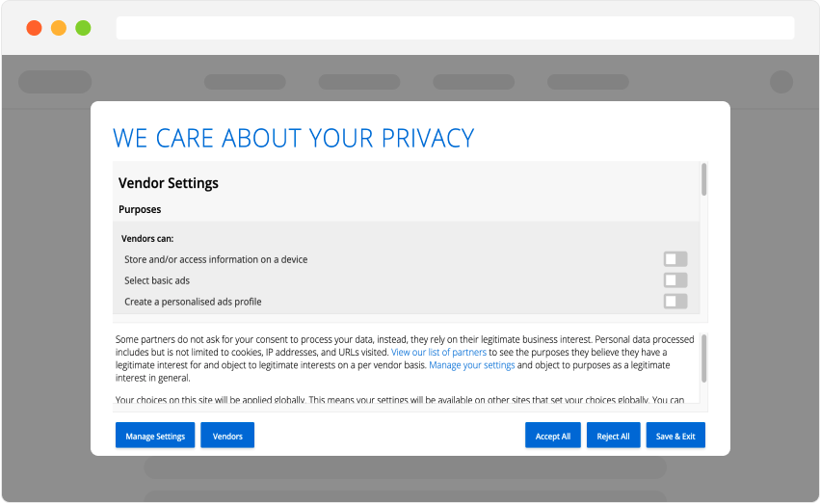
Task: Click the green maximize window dot
Action: (x=83, y=28)
